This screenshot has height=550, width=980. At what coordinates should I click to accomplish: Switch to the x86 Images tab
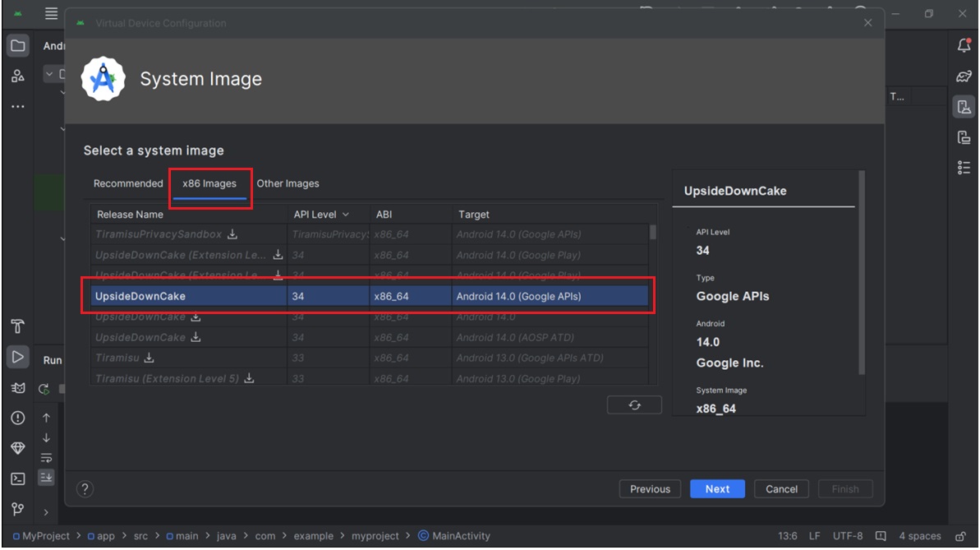(x=209, y=183)
